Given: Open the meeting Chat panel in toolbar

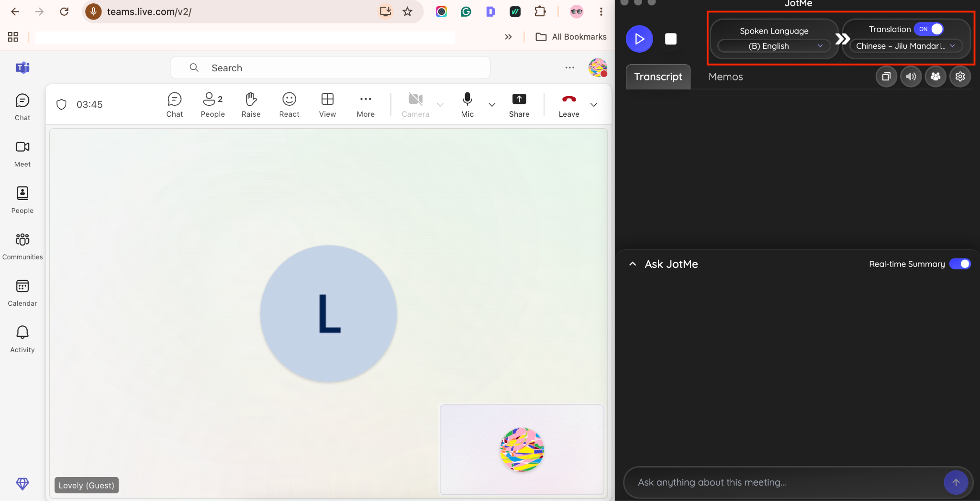Looking at the screenshot, I should [175, 105].
